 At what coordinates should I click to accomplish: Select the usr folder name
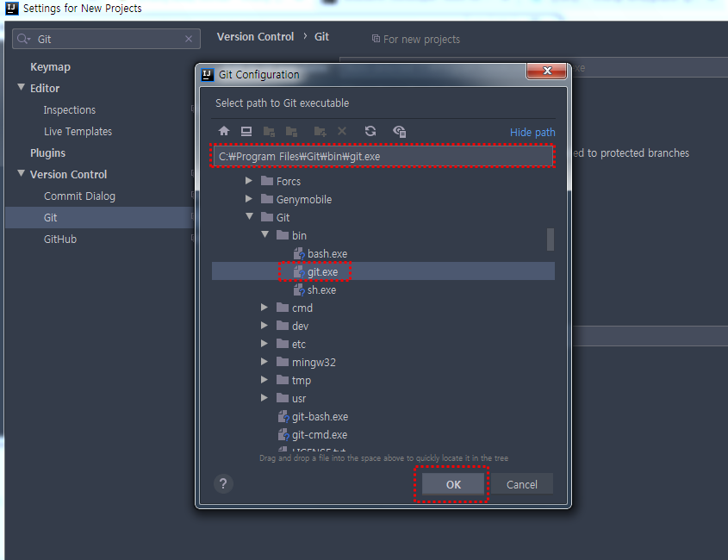coord(299,399)
